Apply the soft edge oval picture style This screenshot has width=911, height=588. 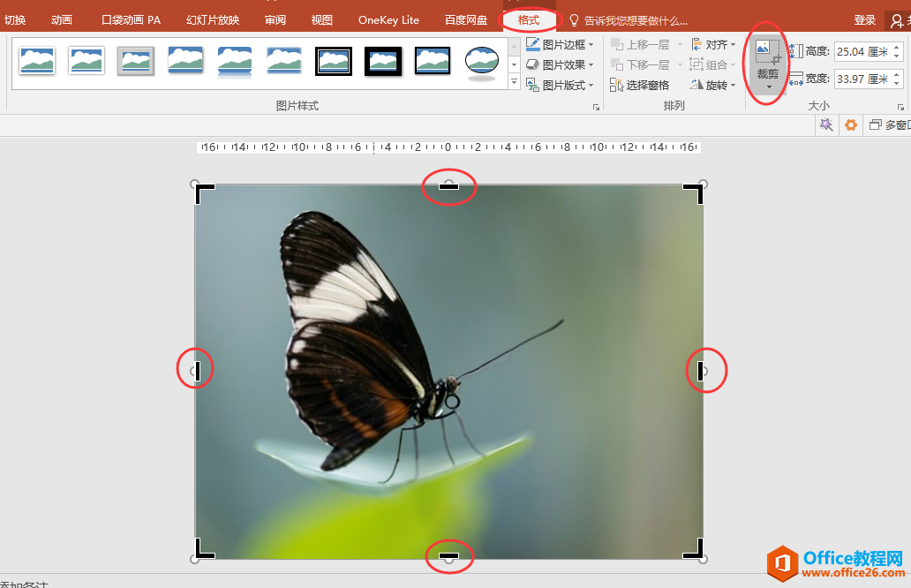pos(482,61)
